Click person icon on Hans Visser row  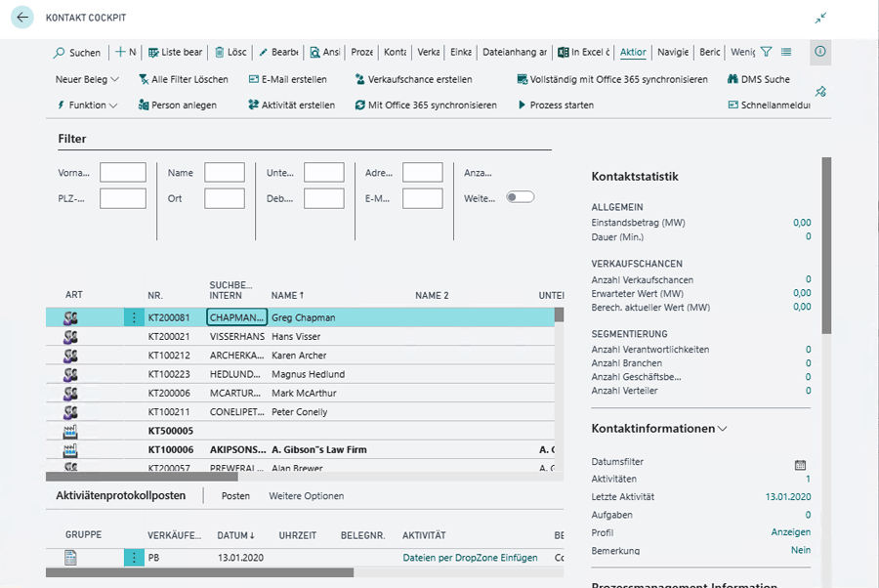[70, 337]
